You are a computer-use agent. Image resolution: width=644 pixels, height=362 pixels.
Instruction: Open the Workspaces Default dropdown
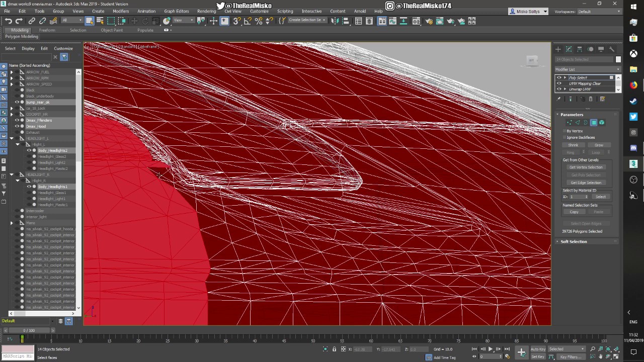pos(599,12)
